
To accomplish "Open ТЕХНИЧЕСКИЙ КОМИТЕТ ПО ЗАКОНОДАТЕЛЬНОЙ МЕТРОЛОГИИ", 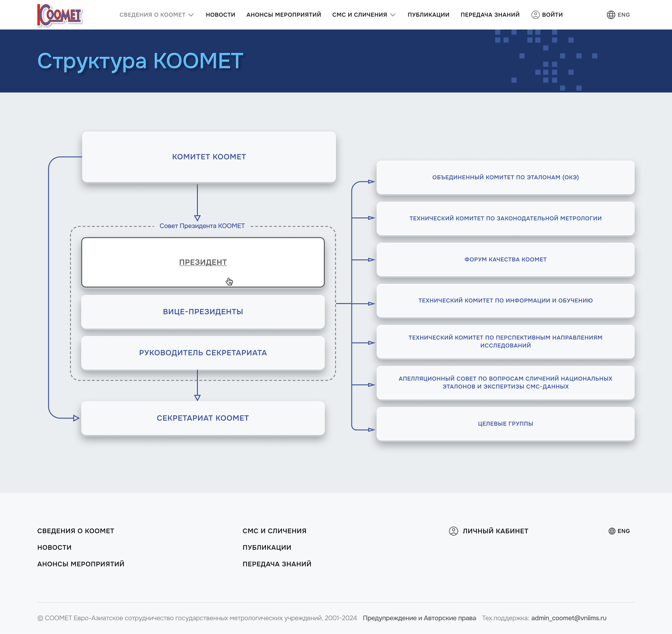I will click(x=505, y=218).
